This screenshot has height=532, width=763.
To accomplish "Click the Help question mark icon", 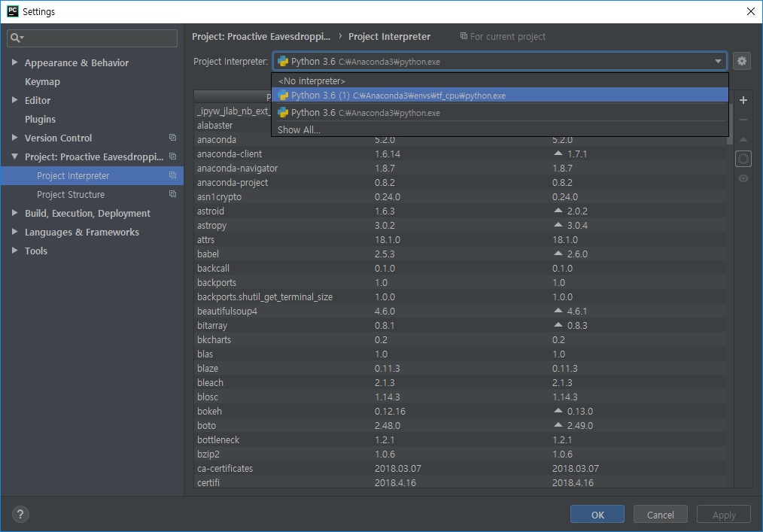I will click(x=20, y=514).
